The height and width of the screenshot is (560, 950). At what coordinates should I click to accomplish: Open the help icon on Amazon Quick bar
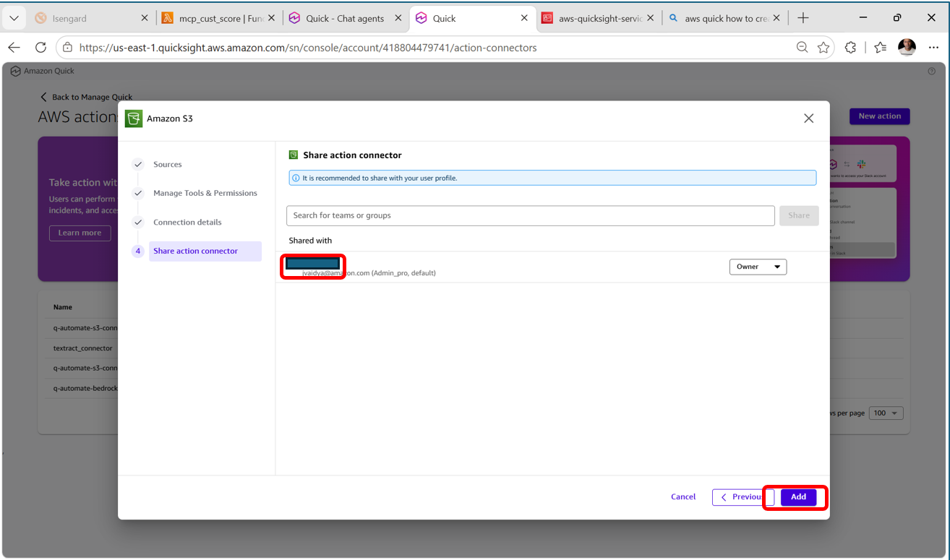pyautogui.click(x=931, y=71)
